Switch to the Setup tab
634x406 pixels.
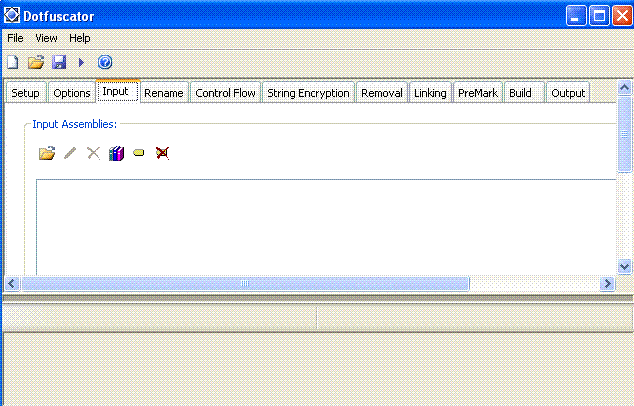point(25,93)
